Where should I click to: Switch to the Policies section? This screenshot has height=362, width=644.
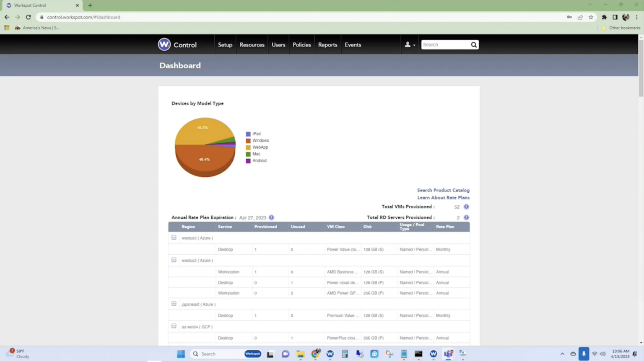click(x=301, y=44)
